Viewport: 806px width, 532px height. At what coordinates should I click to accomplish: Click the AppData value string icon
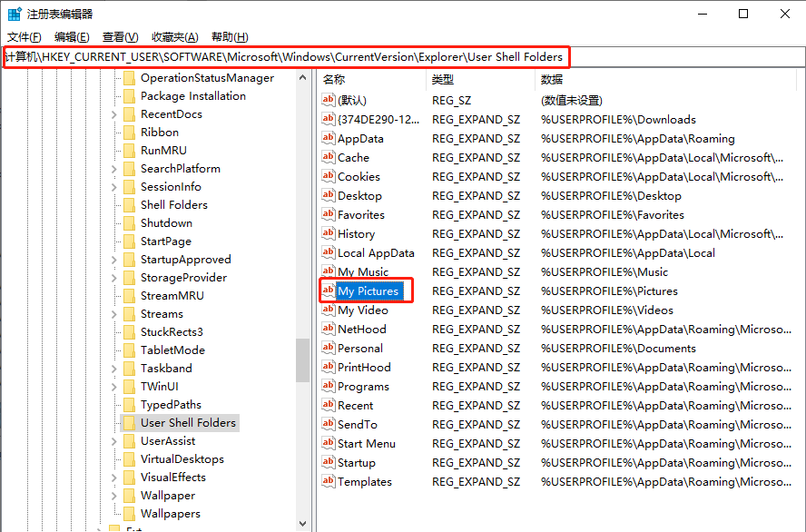328,138
